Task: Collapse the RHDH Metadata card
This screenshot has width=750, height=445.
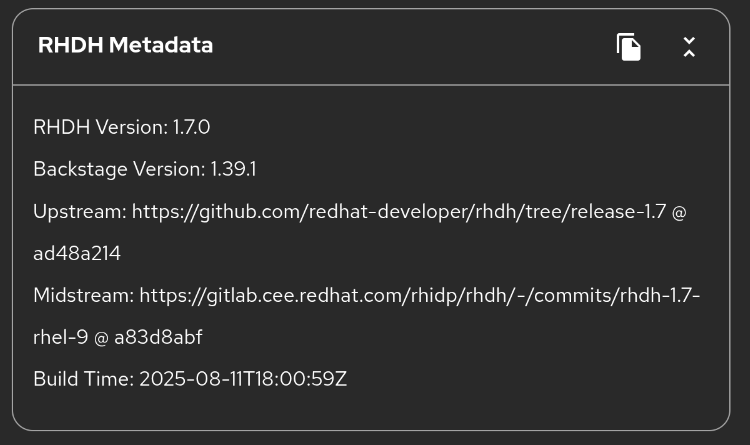Action: pyautogui.click(x=689, y=47)
